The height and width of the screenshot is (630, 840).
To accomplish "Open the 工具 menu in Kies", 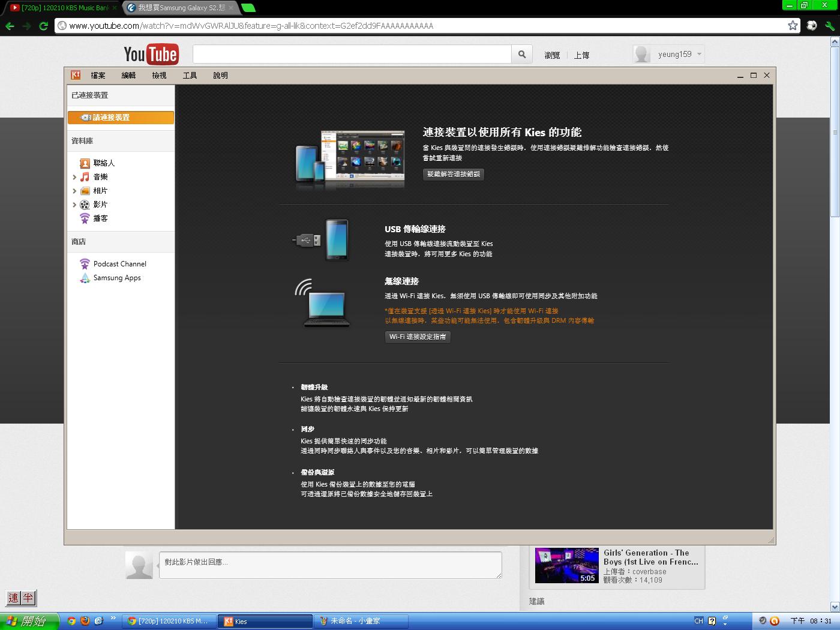I will (190, 76).
